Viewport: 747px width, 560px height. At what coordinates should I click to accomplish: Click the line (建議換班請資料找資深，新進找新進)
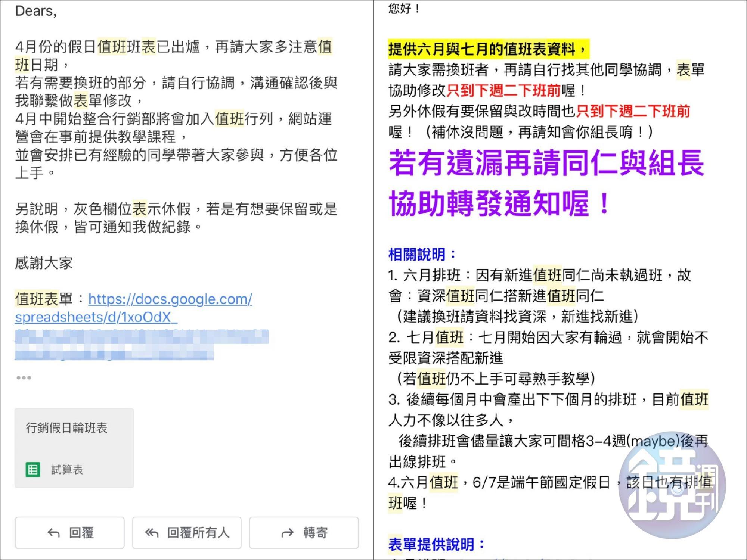click(518, 317)
